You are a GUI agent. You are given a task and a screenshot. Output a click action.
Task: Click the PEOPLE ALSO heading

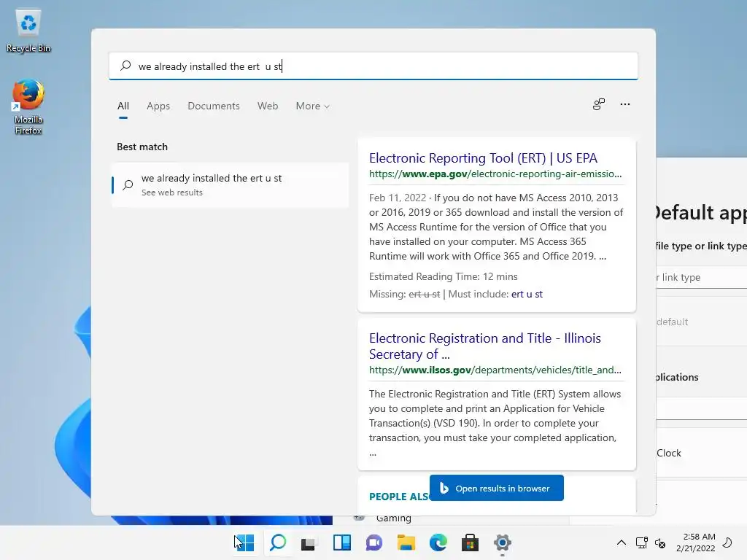point(399,496)
